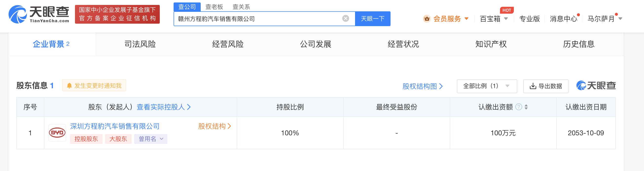The width and height of the screenshot is (644, 171).
Task: Expand the 曾用名 dropdown tag
Action: coord(151,139)
